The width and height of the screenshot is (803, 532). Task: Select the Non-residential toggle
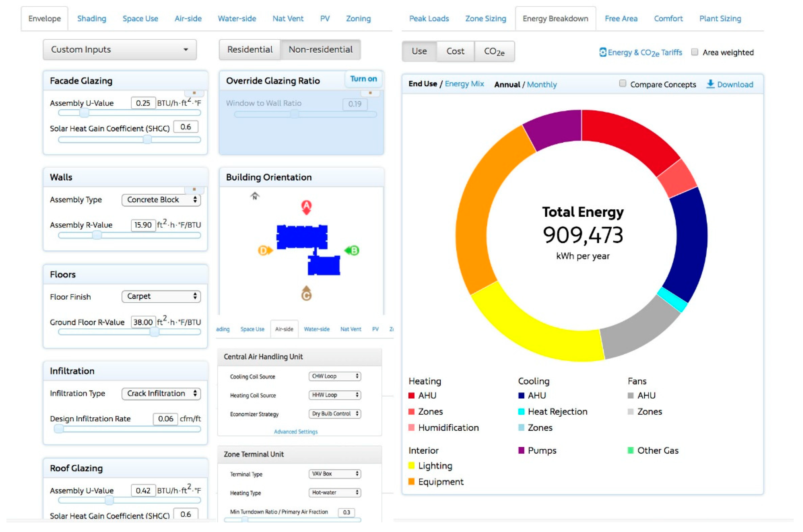[x=320, y=49]
